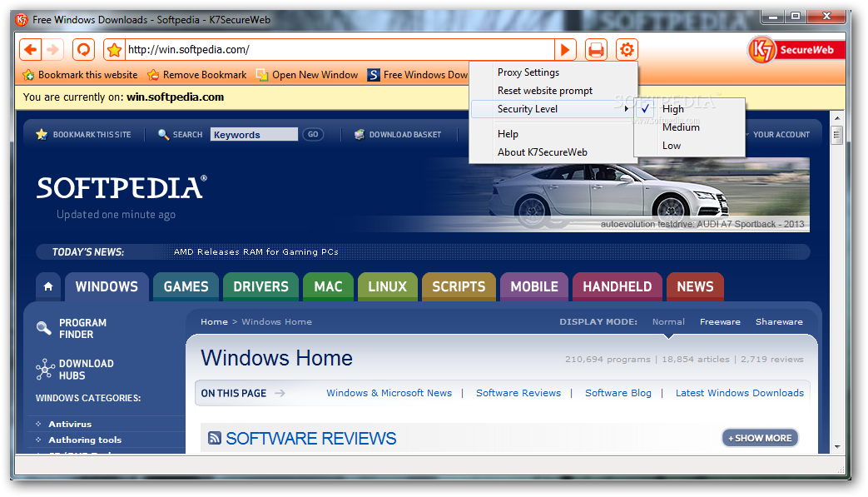Click Open New Window
Viewport: 868px width, 497px height.
tap(307, 75)
